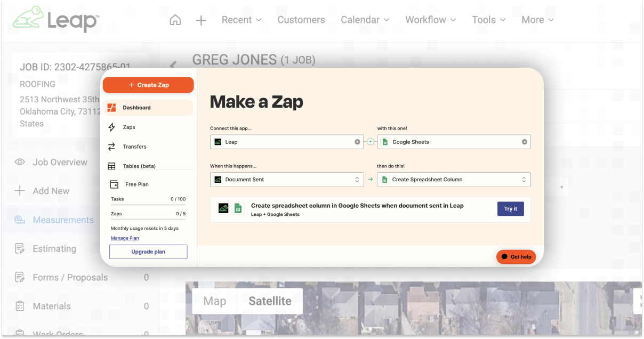This screenshot has height=339, width=644.
Task: Clear the Google Sheets app selection
Action: click(525, 142)
